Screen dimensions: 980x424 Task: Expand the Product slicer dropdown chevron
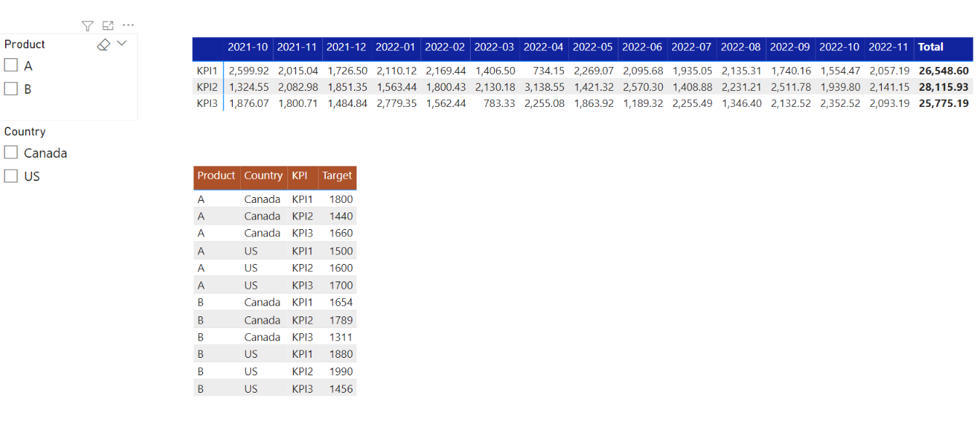(121, 44)
